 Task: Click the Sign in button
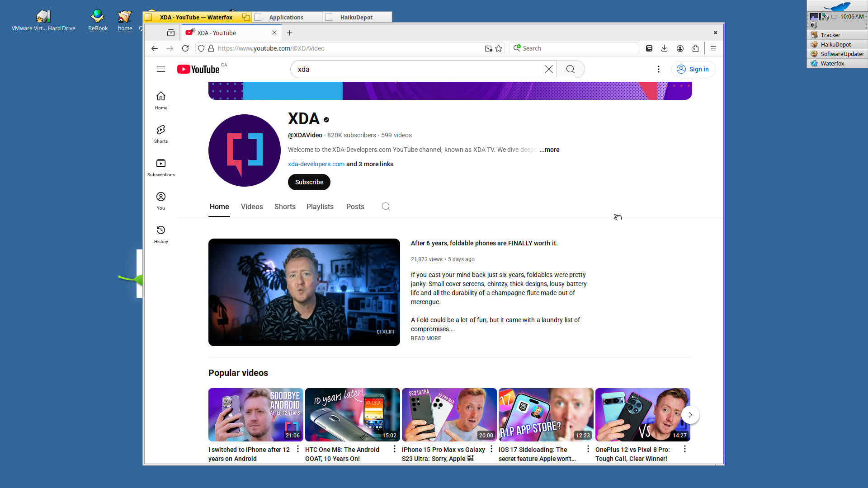[x=693, y=69]
